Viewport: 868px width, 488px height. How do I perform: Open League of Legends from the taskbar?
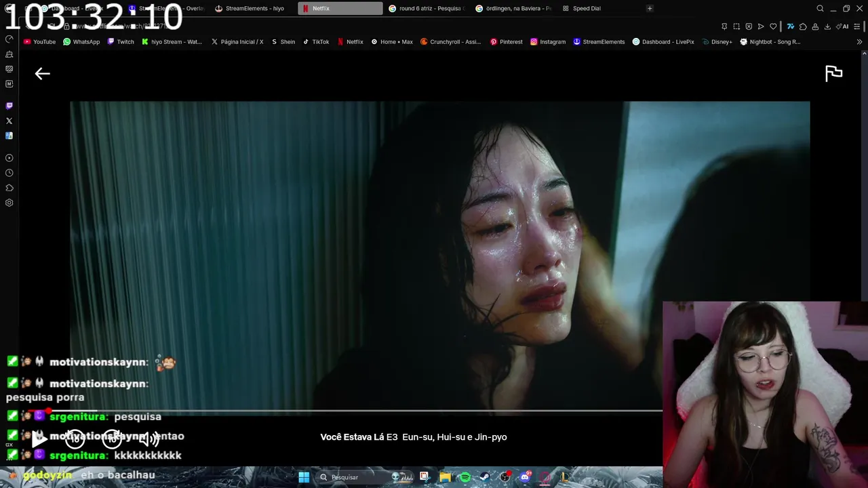565,477
